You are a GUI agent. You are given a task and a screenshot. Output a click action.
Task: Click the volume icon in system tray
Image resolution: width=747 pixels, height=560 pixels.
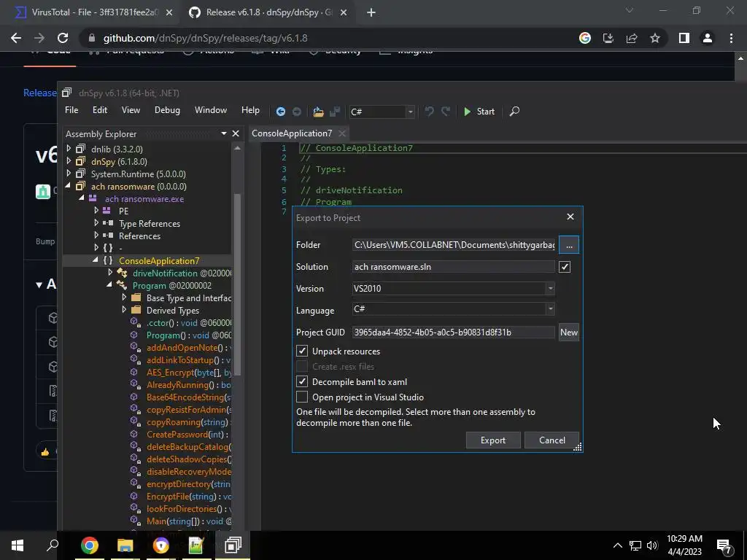pos(652,545)
